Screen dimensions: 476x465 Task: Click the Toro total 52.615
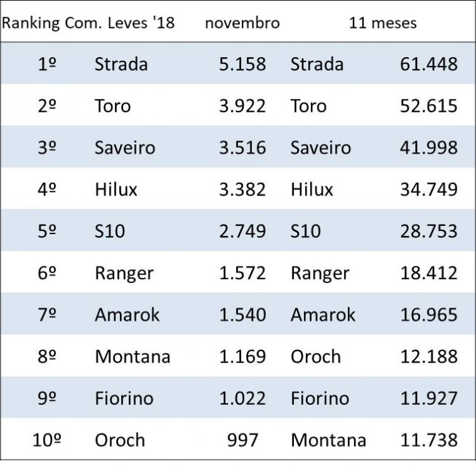coord(428,106)
